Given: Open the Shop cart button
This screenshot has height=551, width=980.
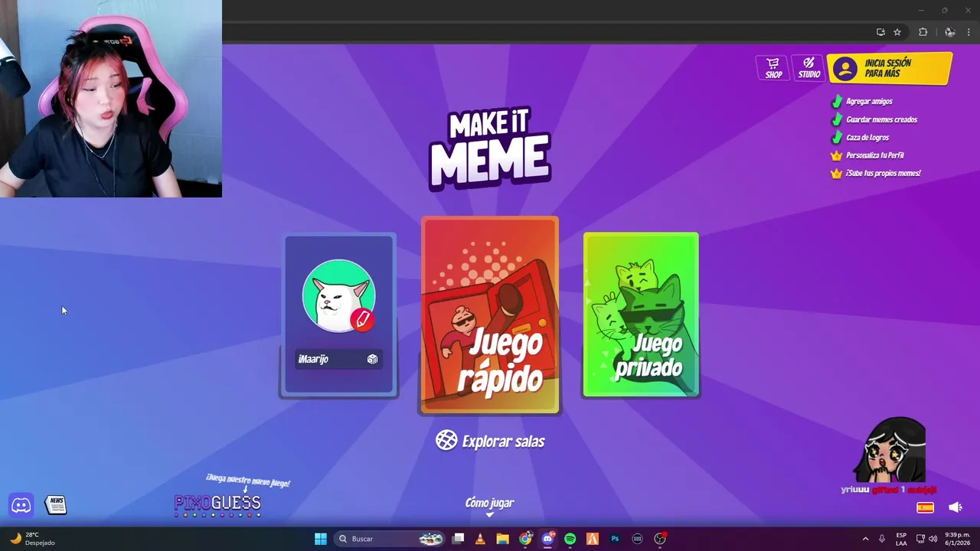Looking at the screenshot, I should coord(773,68).
